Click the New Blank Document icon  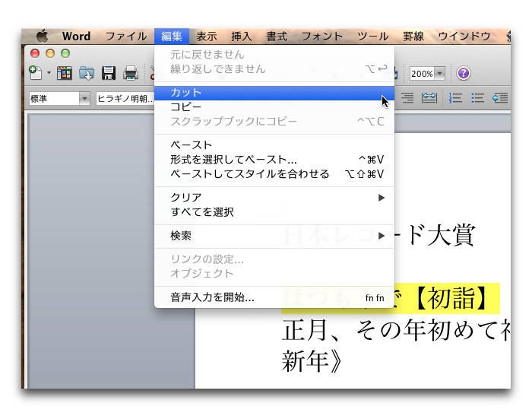point(35,73)
